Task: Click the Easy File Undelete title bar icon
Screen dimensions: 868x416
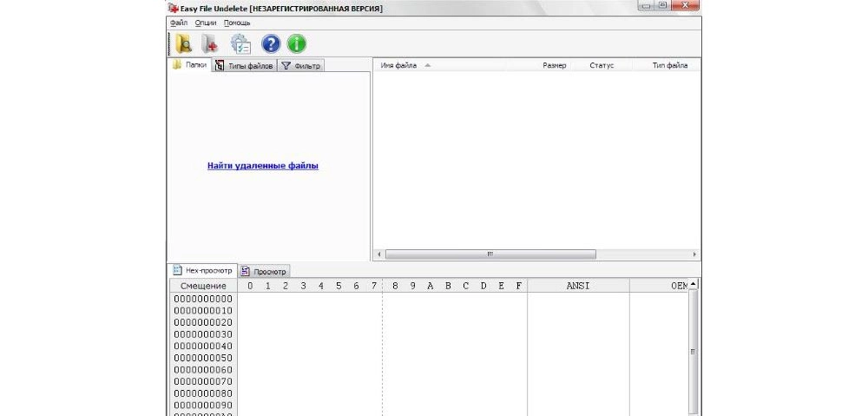Action: 174,9
